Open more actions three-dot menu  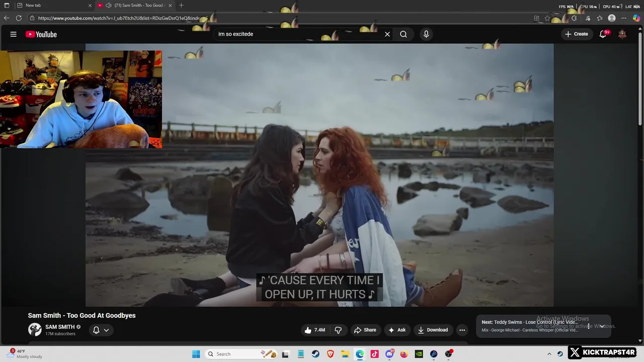point(462,330)
